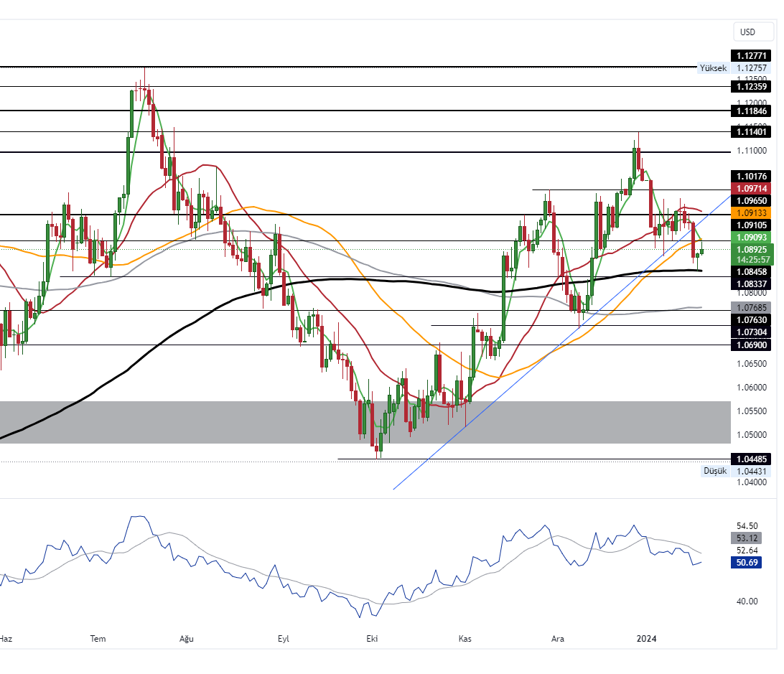
Task: Select the 1.12771 price level label
Action: 751,56
